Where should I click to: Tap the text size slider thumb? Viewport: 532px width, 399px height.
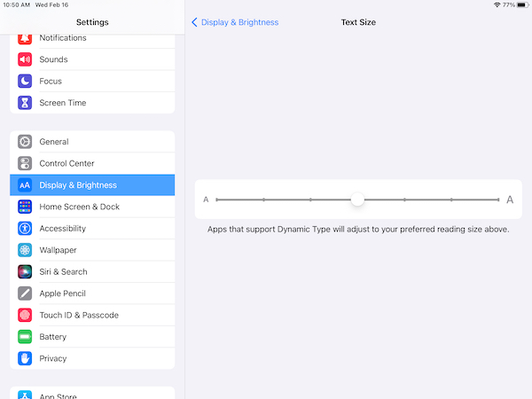(x=357, y=199)
